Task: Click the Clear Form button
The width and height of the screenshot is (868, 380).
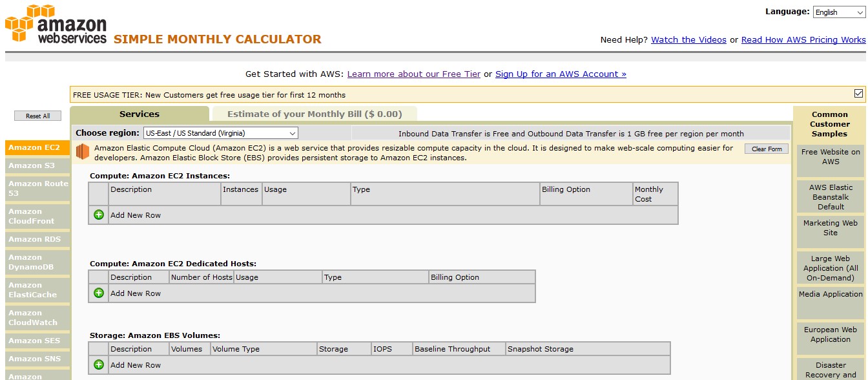Action: (x=767, y=149)
